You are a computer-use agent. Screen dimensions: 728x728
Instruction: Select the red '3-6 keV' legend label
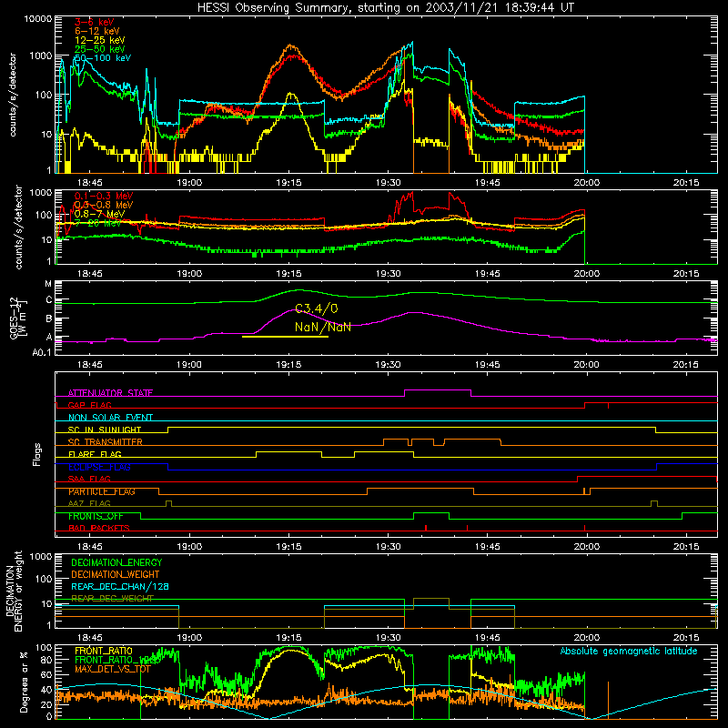(x=95, y=22)
